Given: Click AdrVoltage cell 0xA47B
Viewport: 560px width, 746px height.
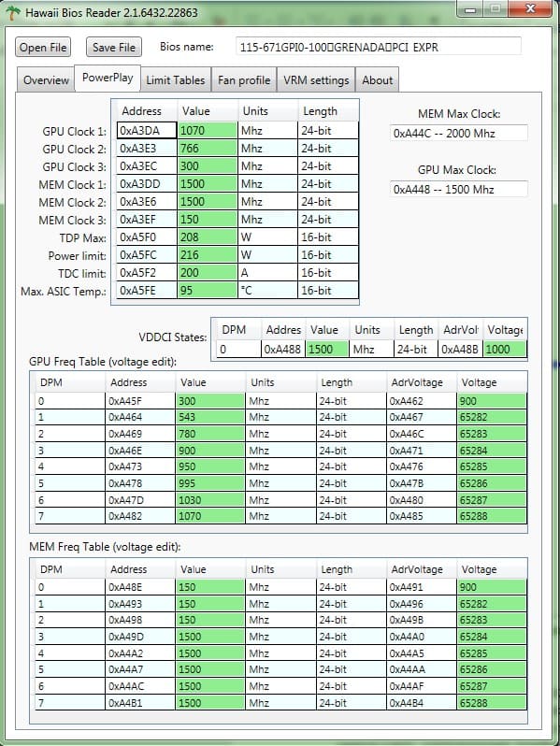Looking at the screenshot, I should [421, 483].
